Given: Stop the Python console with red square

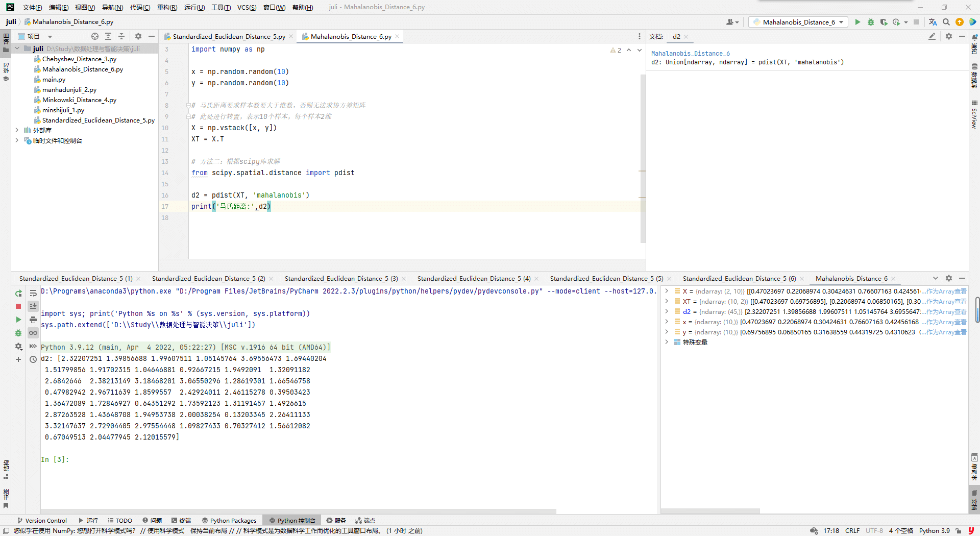Looking at the screenshot, I should point(18,306).
